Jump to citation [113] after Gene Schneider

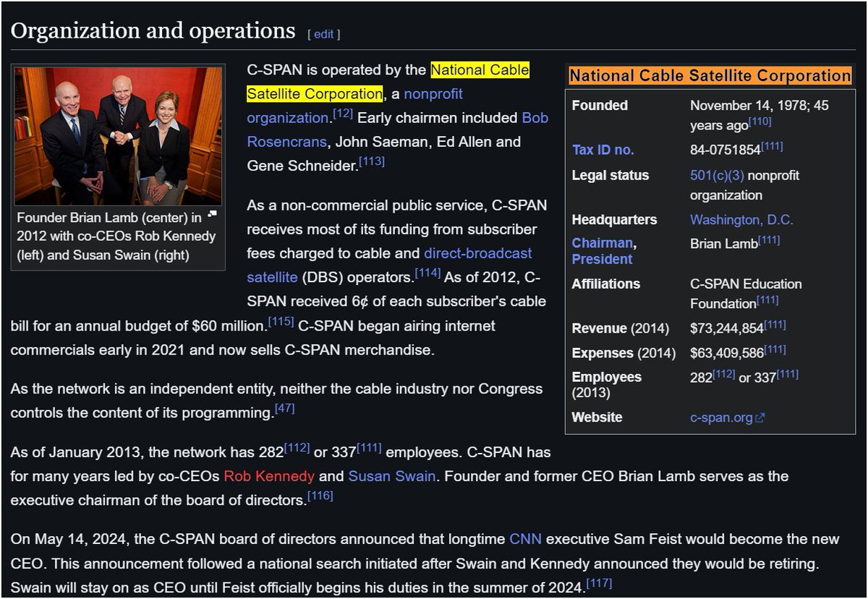[372, 161]
